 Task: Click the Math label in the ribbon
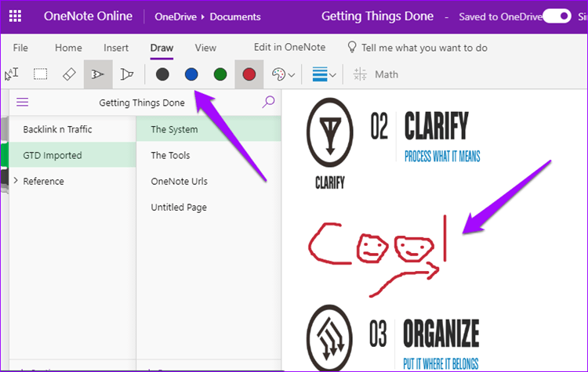(387, 74)
